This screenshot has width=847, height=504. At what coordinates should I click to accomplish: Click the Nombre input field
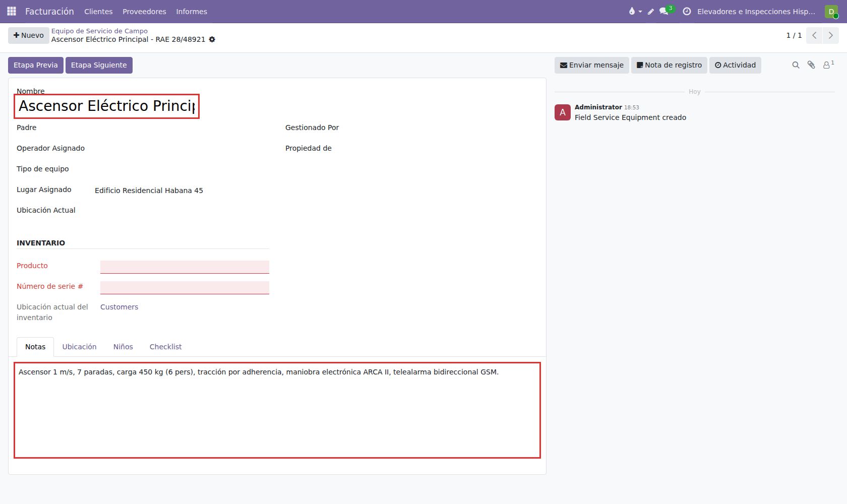pos(107,106)
